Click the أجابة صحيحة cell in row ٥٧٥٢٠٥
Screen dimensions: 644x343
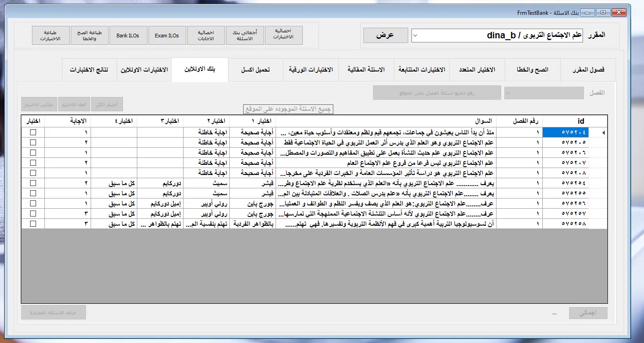click(x=252, y=143)
